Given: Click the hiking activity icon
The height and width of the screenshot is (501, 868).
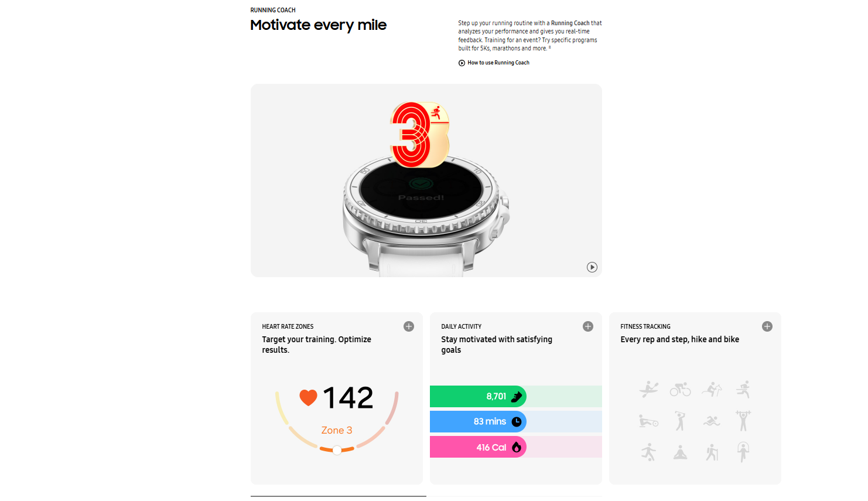Looking at the screenshot, I should point(712,452).
